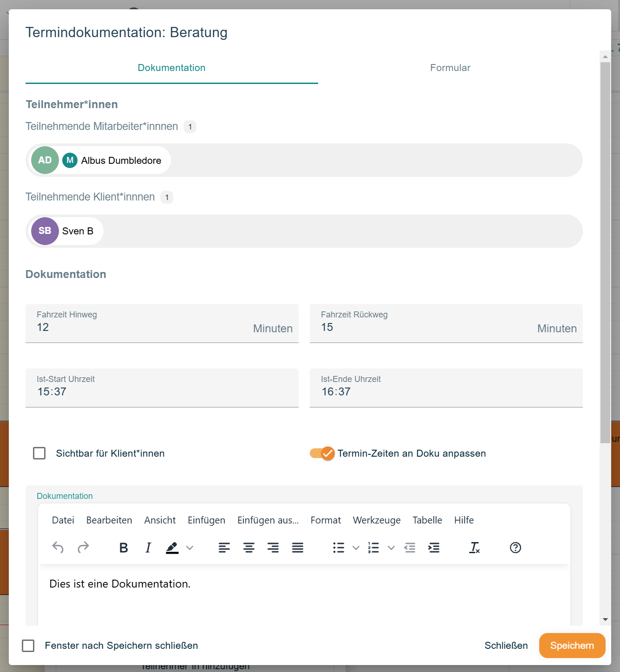
Task: Switch to the Formular tab
Action: click(x=450, y=68)
